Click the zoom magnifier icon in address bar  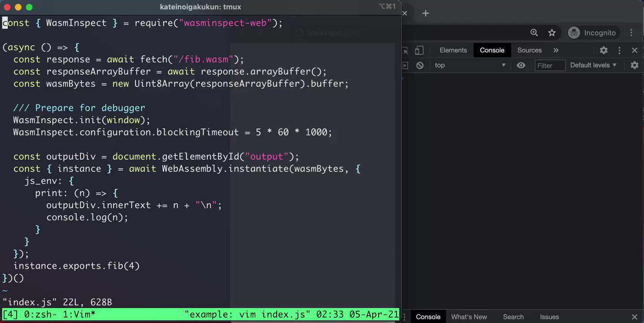(x=534, y=33)
